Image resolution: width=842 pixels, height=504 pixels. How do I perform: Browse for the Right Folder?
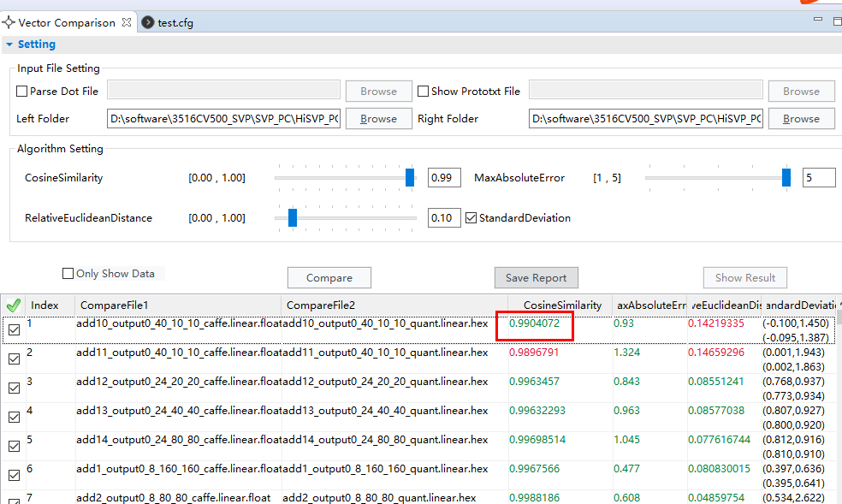coord(801,119)
